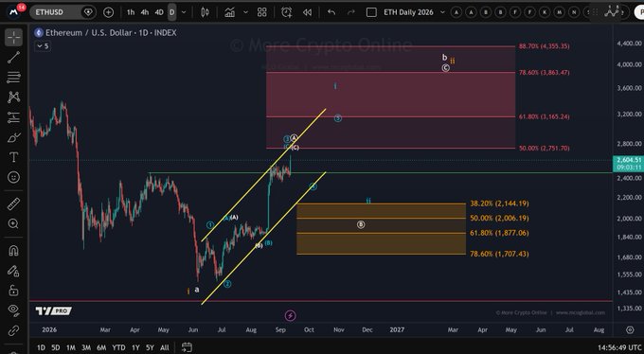Open the Indicators dialog
Image resolution: width=644 pixels, height=354 pixels.
[230, 12]
